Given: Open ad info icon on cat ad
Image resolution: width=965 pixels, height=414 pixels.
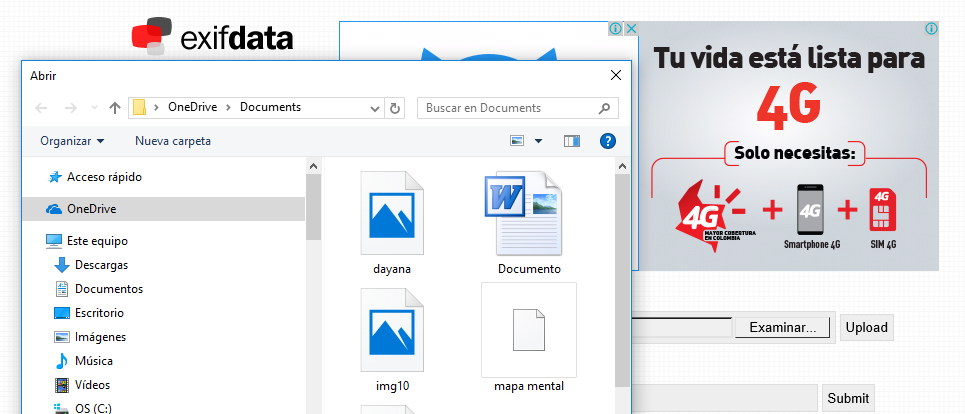Looking at the screenshot, I should click(x=615, y=29).
